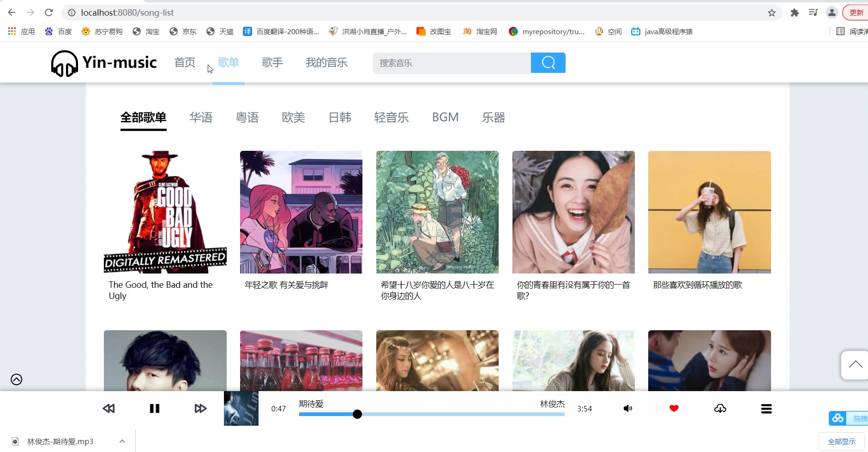Open the browser profile avatar
Screen dimensions: 868x452
(x=832, y=12)
